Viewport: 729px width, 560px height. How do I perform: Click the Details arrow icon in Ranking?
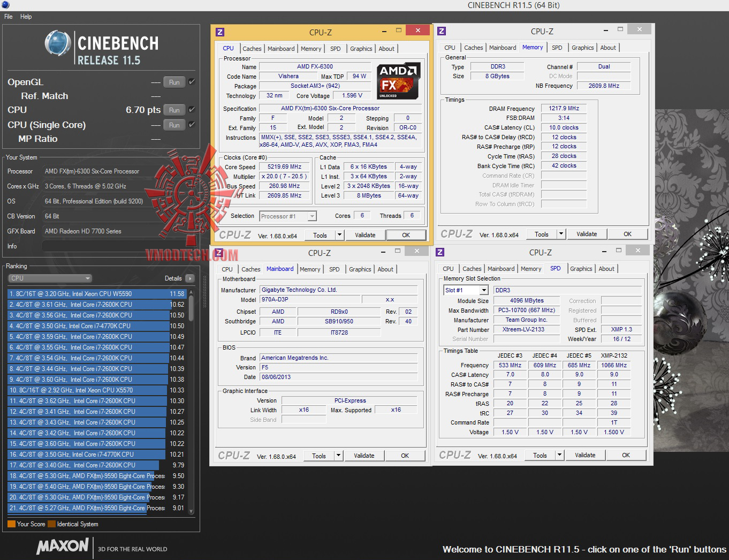tap(189, 278)
